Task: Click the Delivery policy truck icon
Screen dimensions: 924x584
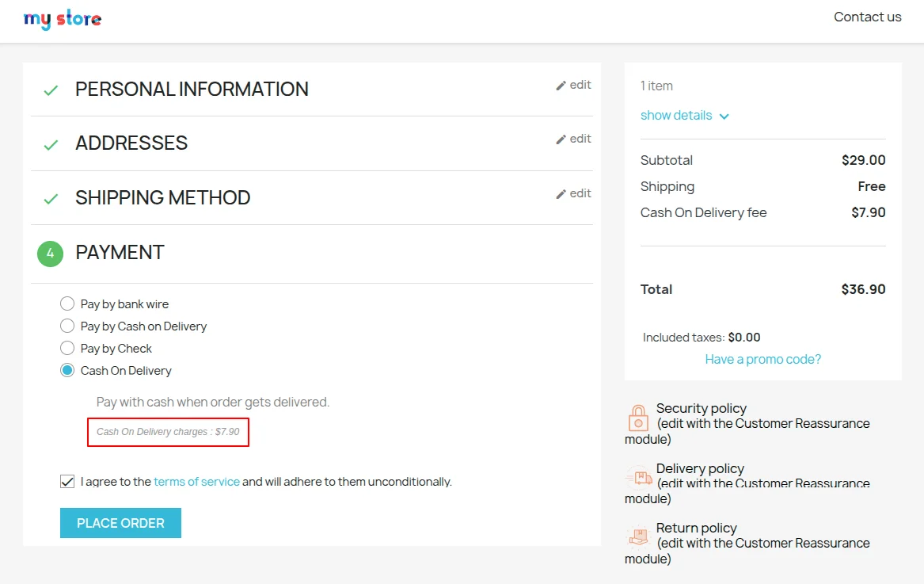Action: (x=638, y=478)
